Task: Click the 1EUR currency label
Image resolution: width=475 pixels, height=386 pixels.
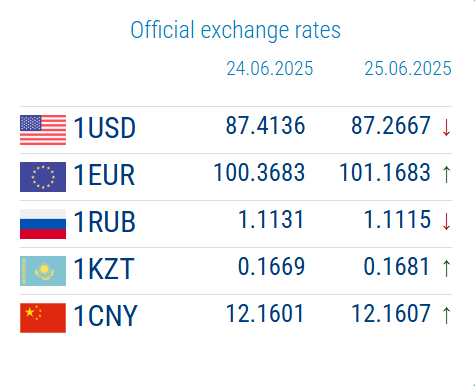Action: point(104,175)
